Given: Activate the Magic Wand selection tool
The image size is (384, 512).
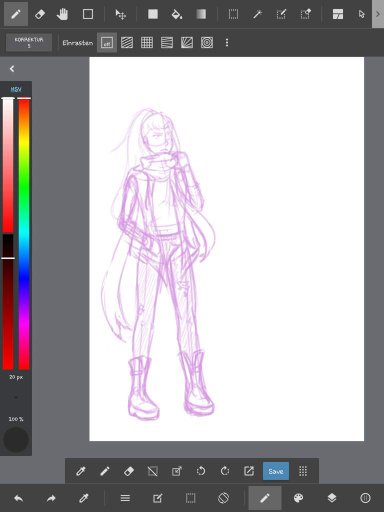Looking at the screenshot, I should 257,14.
